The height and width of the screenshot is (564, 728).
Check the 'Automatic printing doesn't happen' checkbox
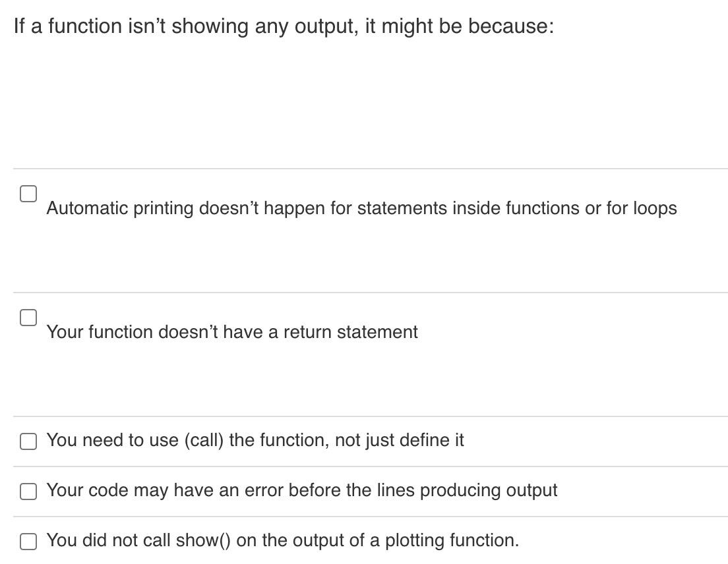28,194
